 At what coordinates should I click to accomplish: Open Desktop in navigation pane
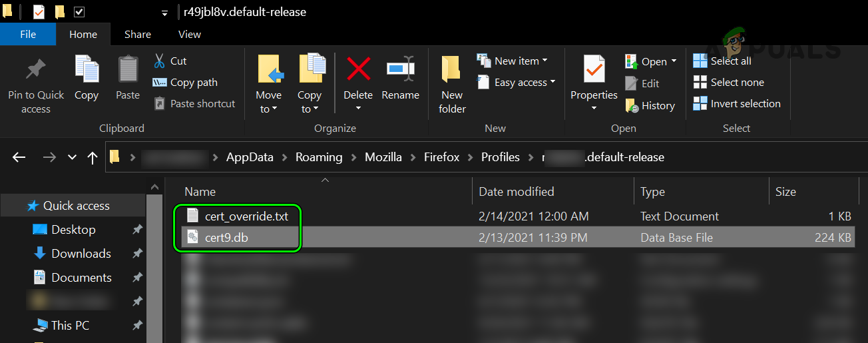tap(73, 229)
